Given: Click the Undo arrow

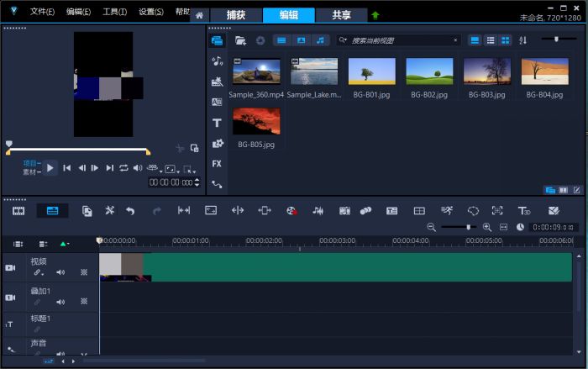Looking at the screenshot, I should (130, 211).
